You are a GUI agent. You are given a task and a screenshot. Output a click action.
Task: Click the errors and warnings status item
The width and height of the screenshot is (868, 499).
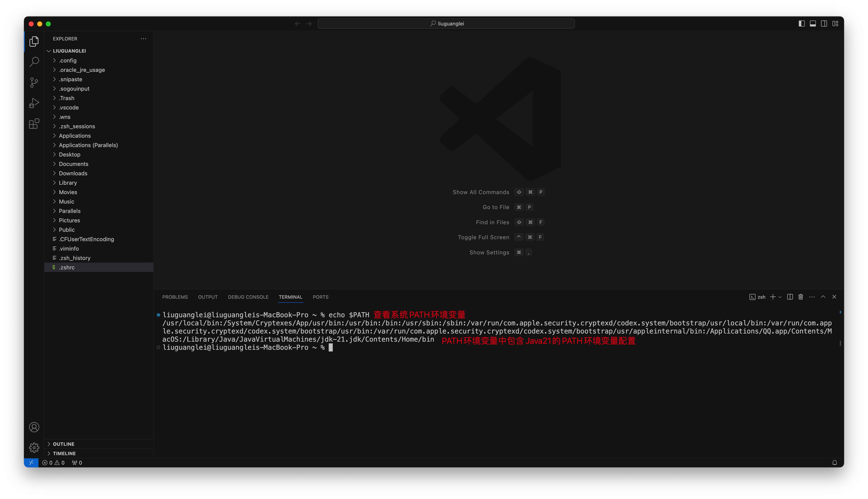tap(53, 463)
